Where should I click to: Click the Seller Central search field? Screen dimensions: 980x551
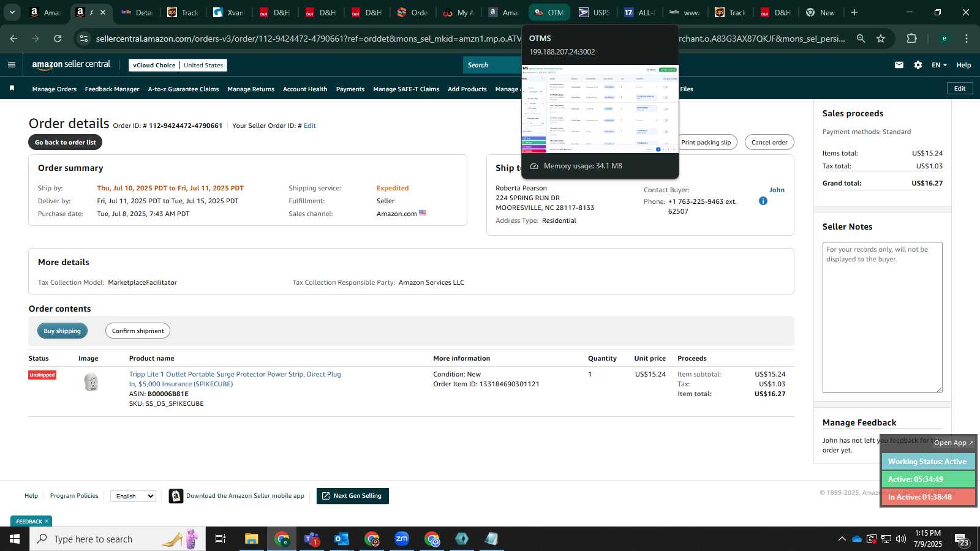pos(493,65)
